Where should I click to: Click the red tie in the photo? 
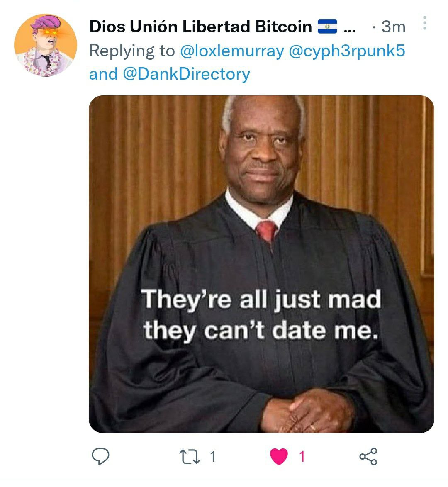(x=266, y=231)
